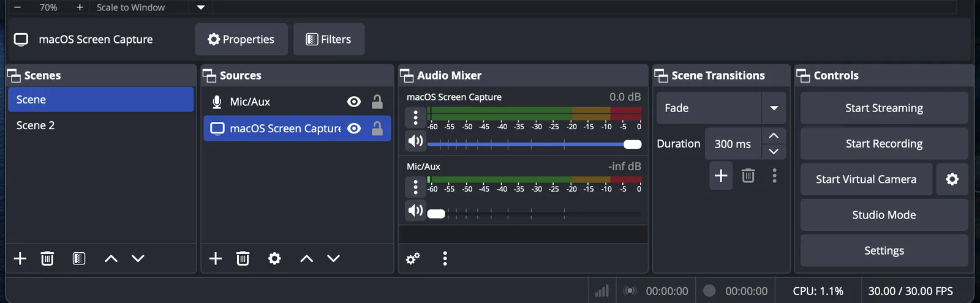Increase transition duration with up arrow
This screenshot has height=303, width=980.
[x=774, y=136]
